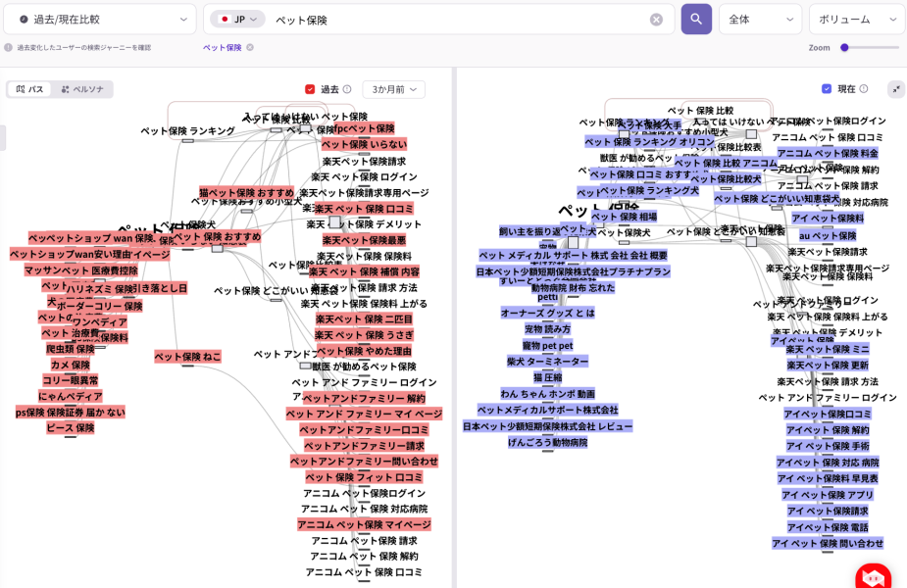Viewport: 907px width, 588px height.
Task: Select the 柴犬 ターミネーター node
Action: click(547, 362)
